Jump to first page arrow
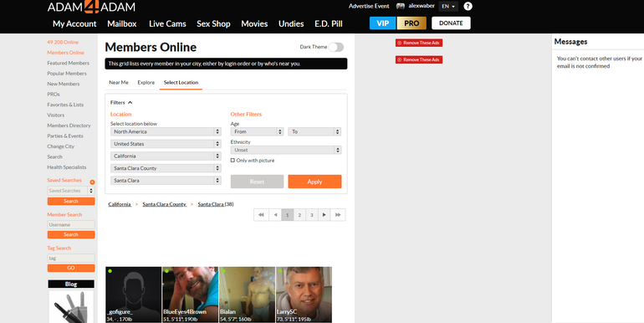The image size is (644, 323). point(261,214)
